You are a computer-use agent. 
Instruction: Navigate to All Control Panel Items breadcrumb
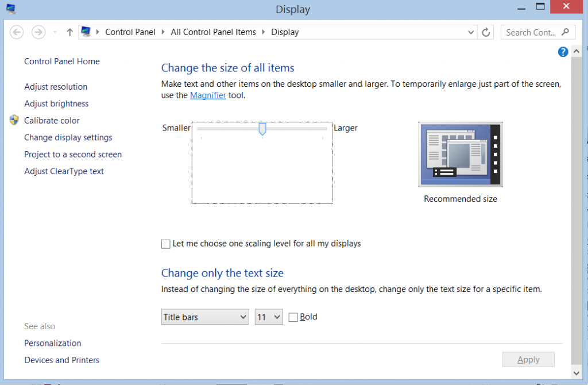pos(213,32)
